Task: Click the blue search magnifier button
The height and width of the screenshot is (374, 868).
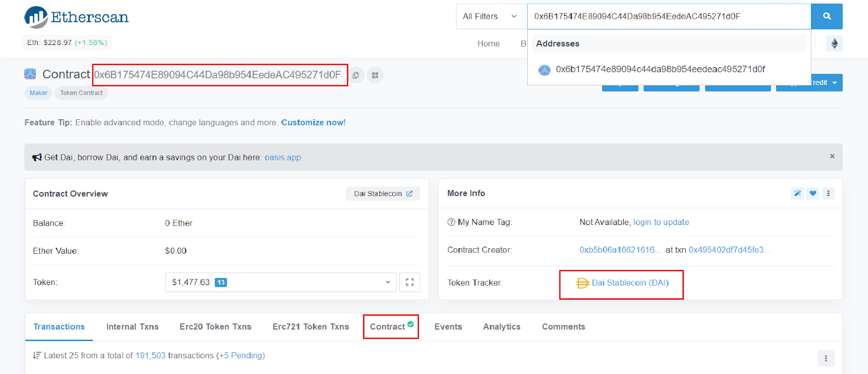Action: [826, 16]
